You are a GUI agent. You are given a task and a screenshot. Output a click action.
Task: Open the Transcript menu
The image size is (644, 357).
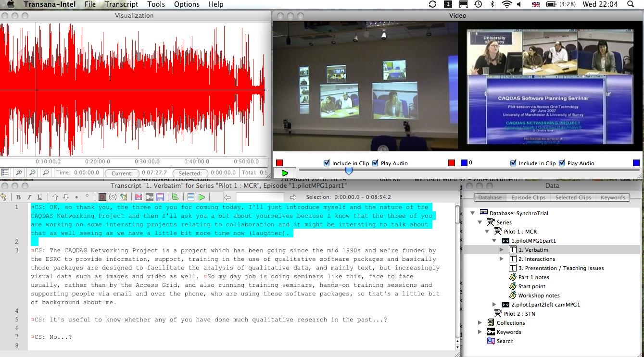point(121,4)
